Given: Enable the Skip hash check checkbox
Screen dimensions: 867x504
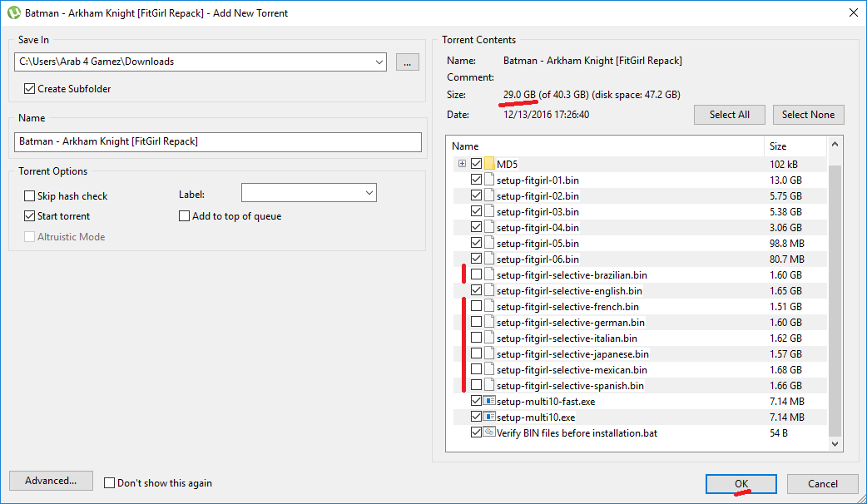Looking at the screenshot, I should pyautogui.click(x=30, y=196).
